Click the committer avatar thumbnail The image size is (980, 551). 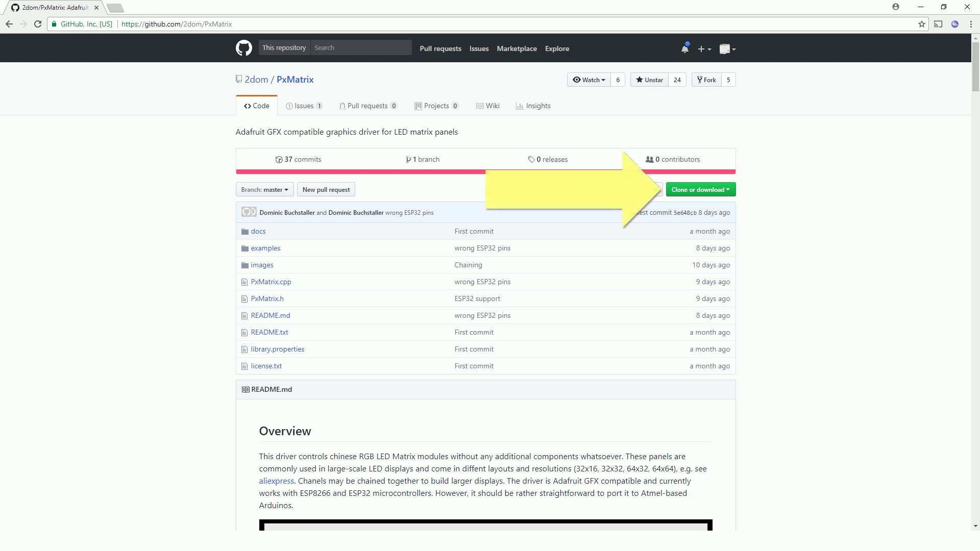pos(249,212)
